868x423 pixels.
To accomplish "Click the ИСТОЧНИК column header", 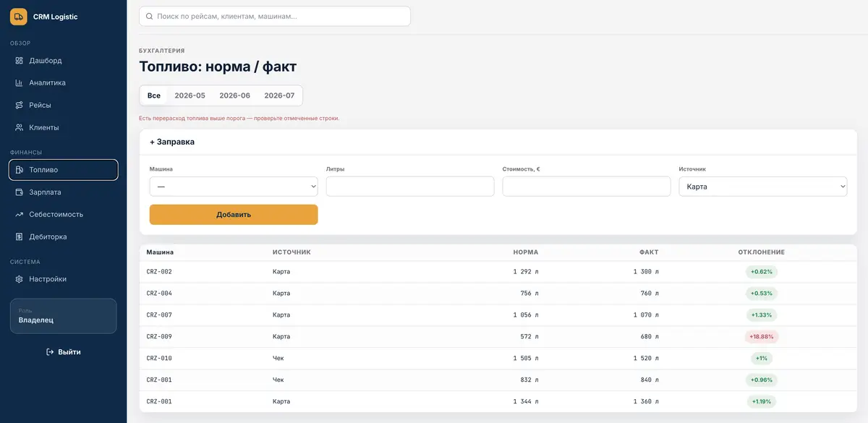I will click(292, 252).
